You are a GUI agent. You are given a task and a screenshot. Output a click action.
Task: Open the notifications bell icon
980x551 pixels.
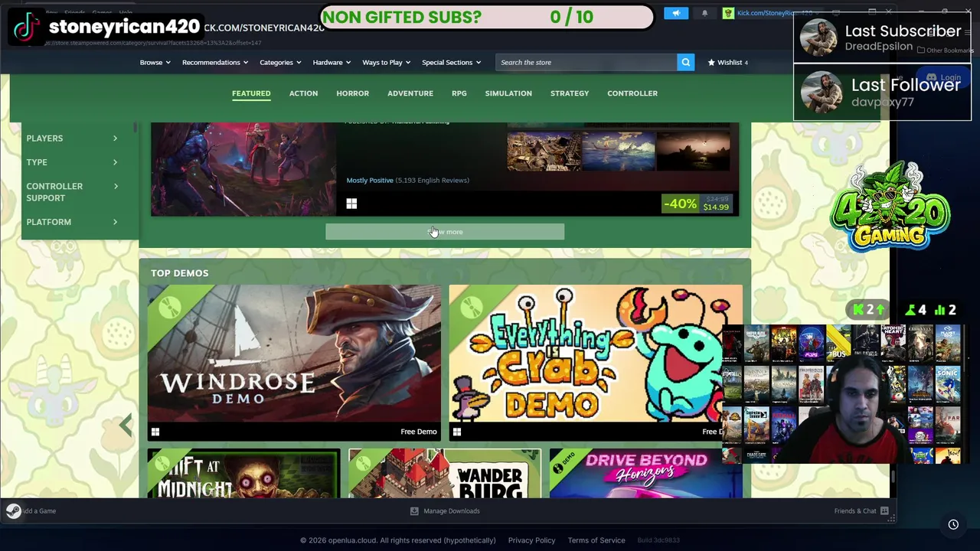pyautogui.click(x=705, y=13)
